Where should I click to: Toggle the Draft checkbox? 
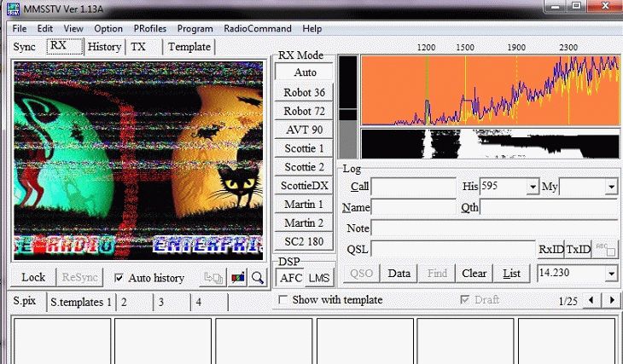pos(464,300)
